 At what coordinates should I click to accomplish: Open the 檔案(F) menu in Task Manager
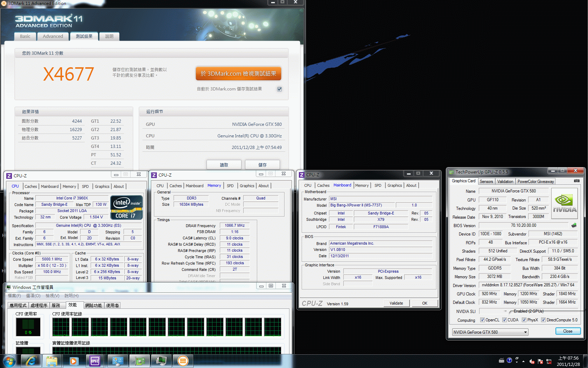coord(14,296)
